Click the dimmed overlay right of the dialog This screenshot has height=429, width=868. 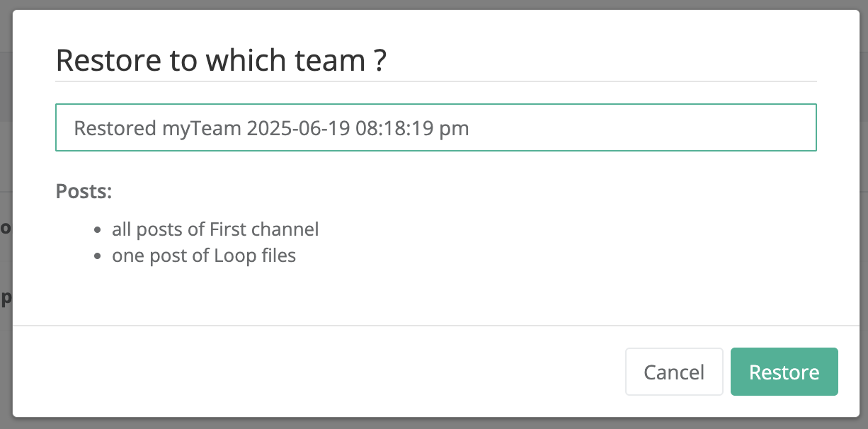(x=862, y=212)
